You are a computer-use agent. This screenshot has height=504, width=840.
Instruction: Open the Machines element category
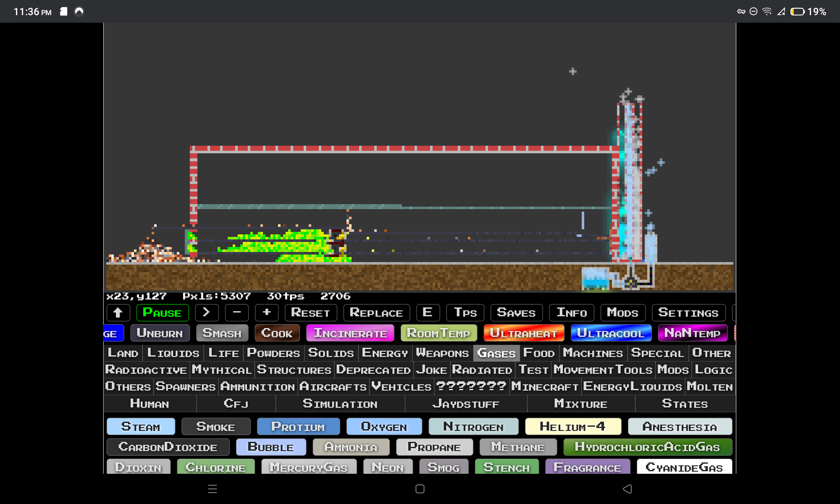tap(593, 353)
